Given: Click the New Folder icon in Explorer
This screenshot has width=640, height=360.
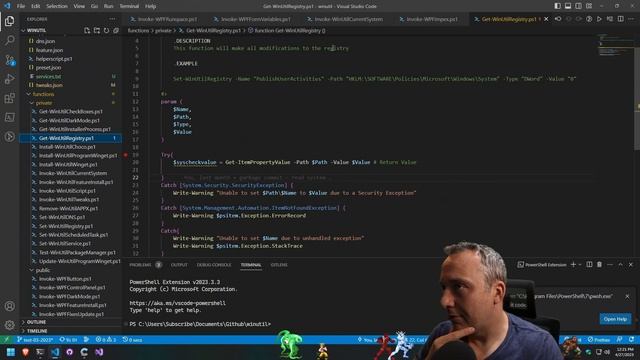Looking at the screenshot, I should click(97, 31).
